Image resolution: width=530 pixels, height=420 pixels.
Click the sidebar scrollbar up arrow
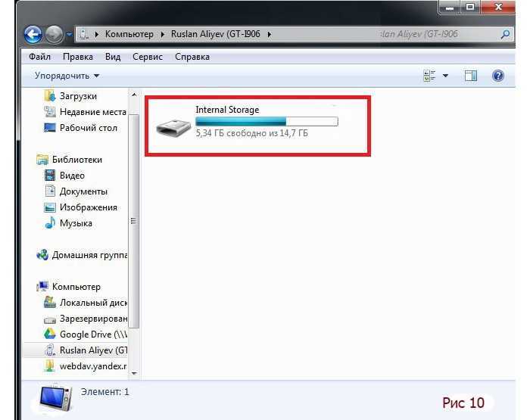134,95
